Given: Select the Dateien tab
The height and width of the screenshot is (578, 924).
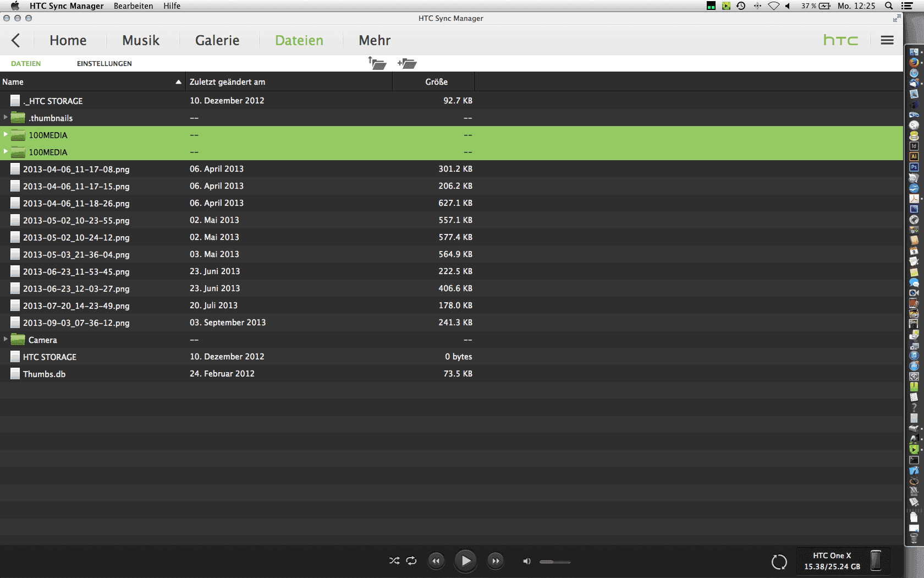Looking at the screenshot, I should (x=299, y=40).
